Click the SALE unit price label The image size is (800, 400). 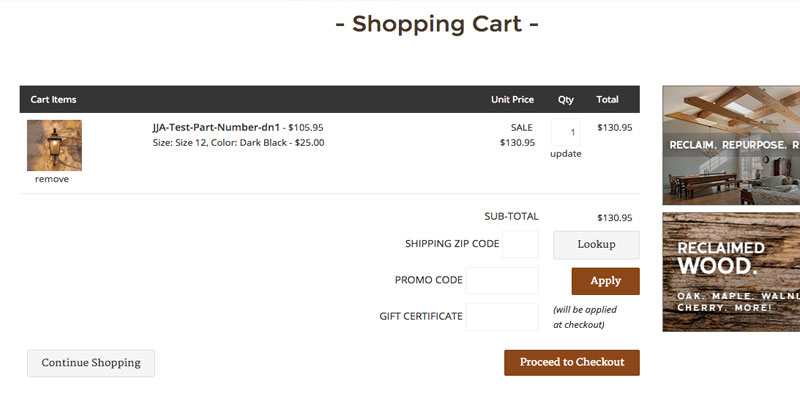(x=521, y=128)
